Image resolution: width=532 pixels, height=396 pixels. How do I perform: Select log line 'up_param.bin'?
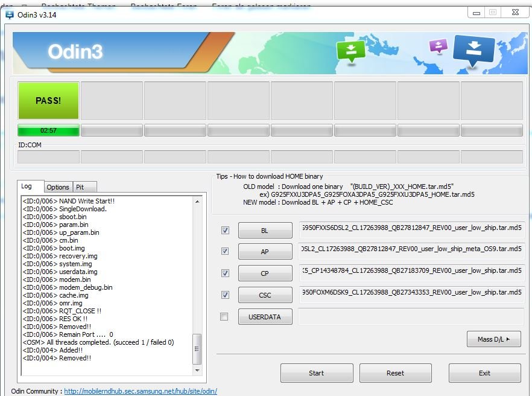click(61, 232)
